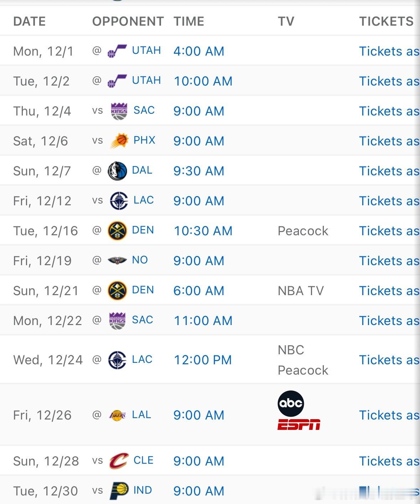Click the ESPN logo
The image size is (420, 504).
(299, 425)
